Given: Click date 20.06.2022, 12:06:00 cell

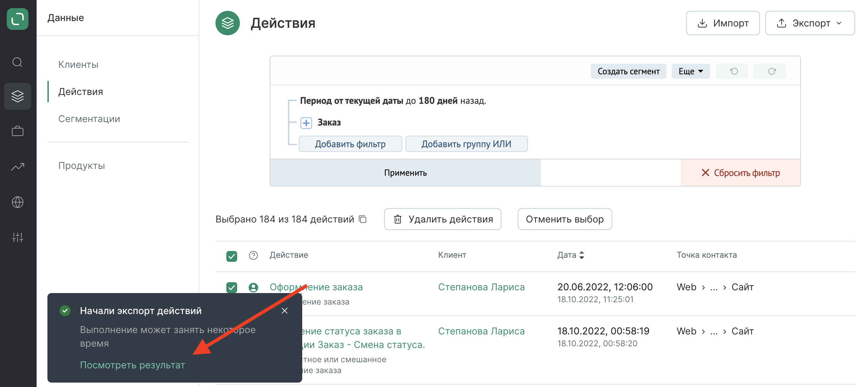Looking at the screenshot, I should pyautogui.click(x=605, y=287).
